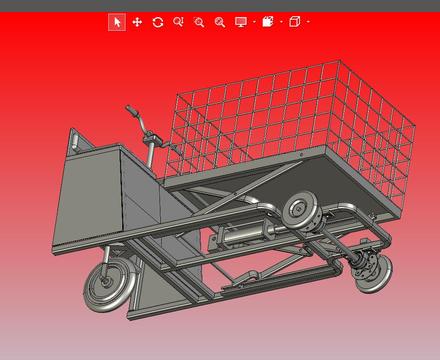Viewport: 440px width, 360px height.
Task: Select the flat front box panel
Action: pos(89,197)
